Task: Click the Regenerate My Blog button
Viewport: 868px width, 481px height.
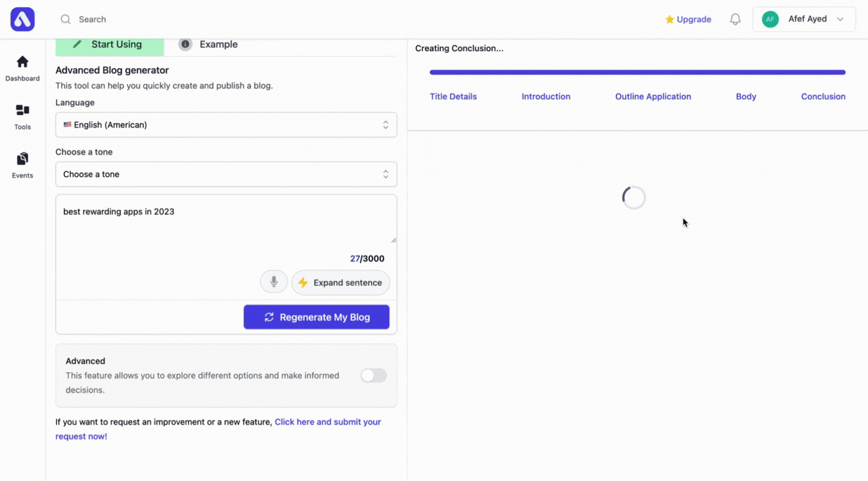Action: (x=316, y=317)
